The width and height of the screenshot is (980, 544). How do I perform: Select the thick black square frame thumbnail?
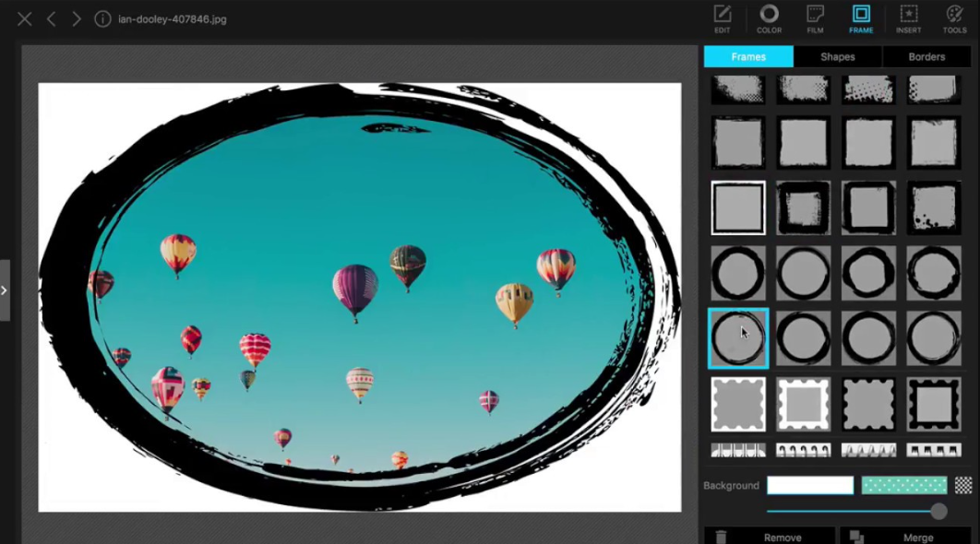tap(803, 207)
